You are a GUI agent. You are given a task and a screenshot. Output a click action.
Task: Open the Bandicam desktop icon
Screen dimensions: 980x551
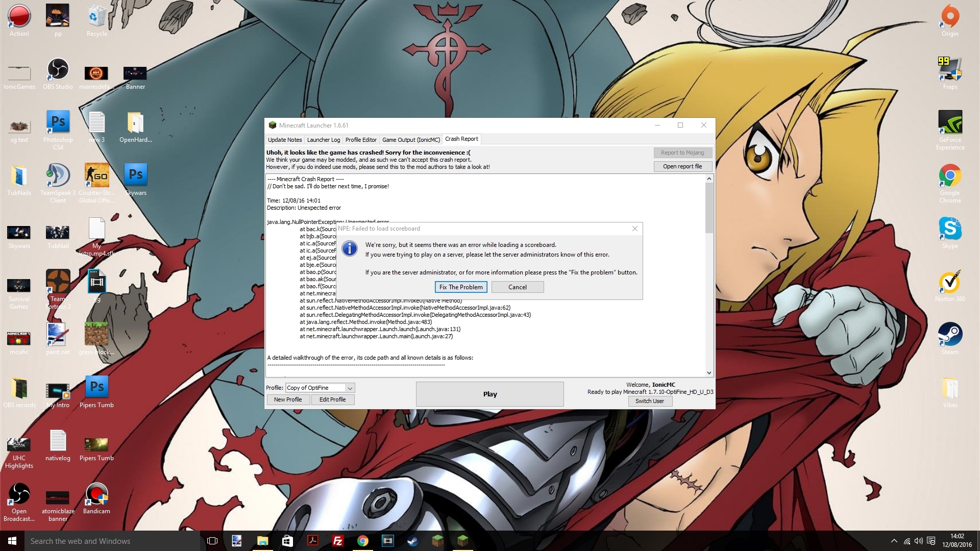pyautogui.click(x=96, y=495)
